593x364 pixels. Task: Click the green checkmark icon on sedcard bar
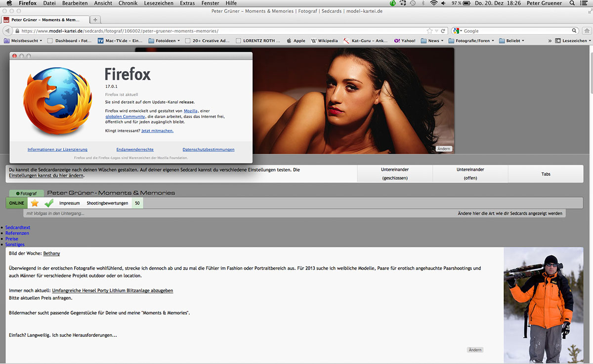coord(49,203)
